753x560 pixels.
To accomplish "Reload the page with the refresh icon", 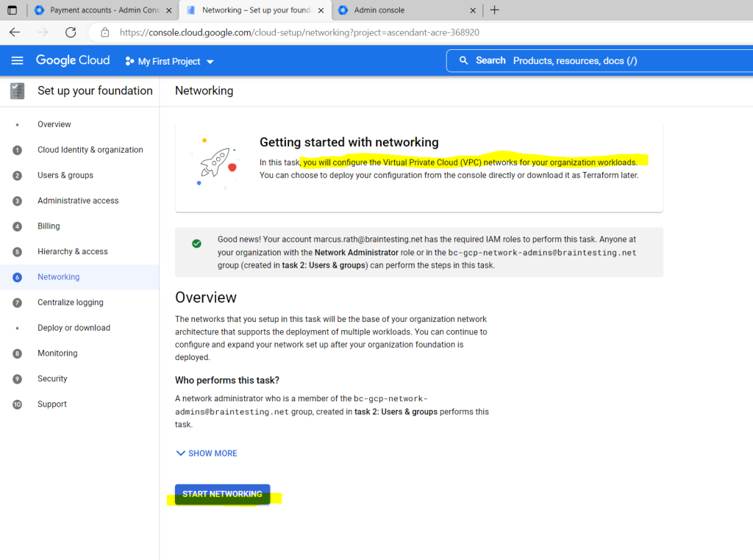I will 71,32.
